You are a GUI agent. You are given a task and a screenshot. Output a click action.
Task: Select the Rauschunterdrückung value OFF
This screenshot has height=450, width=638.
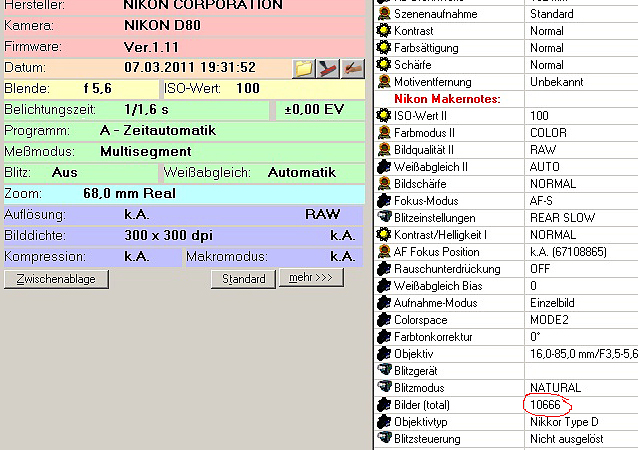(x=540, y=269)
